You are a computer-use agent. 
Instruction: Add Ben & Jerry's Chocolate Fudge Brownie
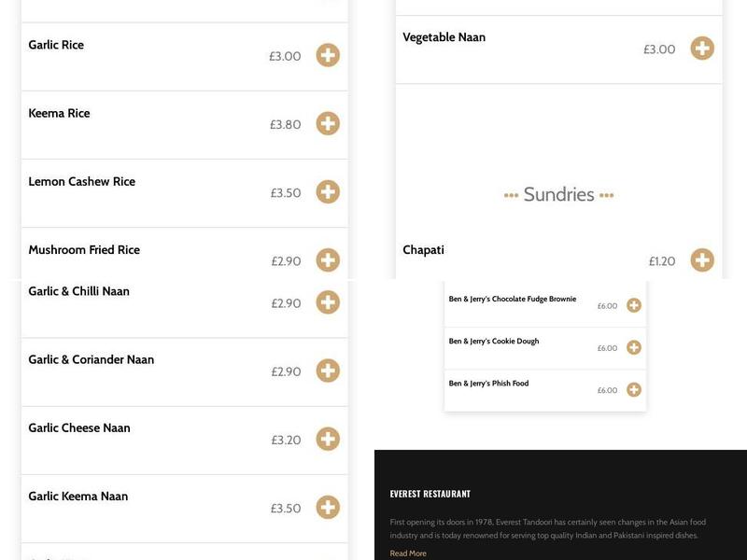(x=633, y=304)
